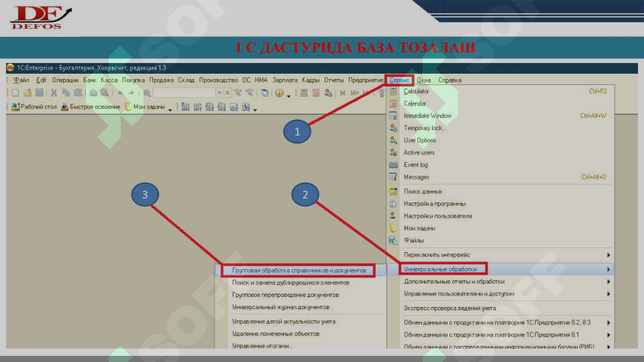Click the Active users menu icon
Screen dimensions: 644x362
393,153
